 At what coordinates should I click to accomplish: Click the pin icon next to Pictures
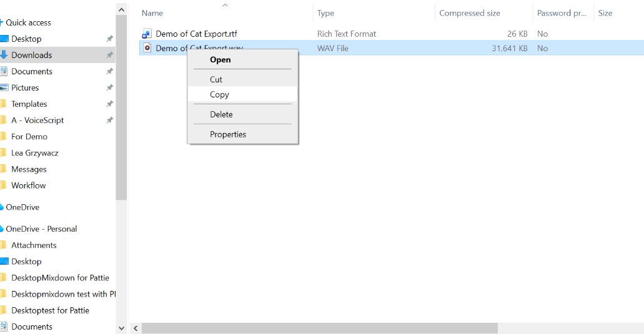pyautogui.click(x=109, y=87)
